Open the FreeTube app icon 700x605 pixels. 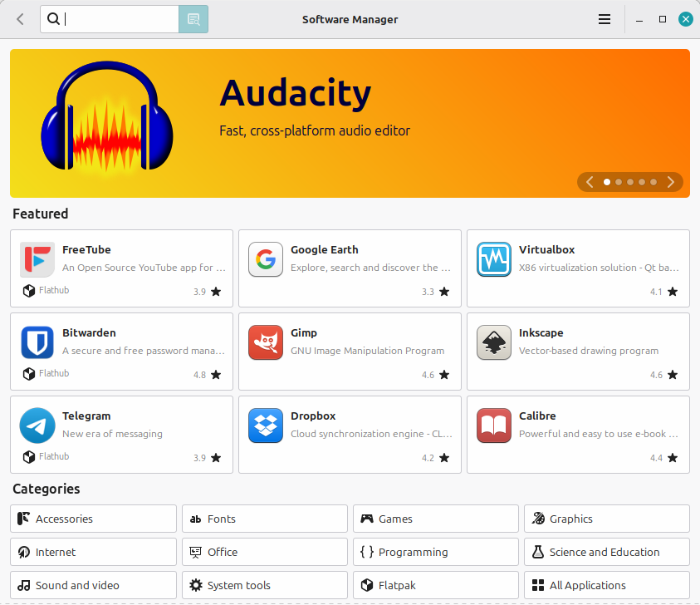tap(37, 259)
